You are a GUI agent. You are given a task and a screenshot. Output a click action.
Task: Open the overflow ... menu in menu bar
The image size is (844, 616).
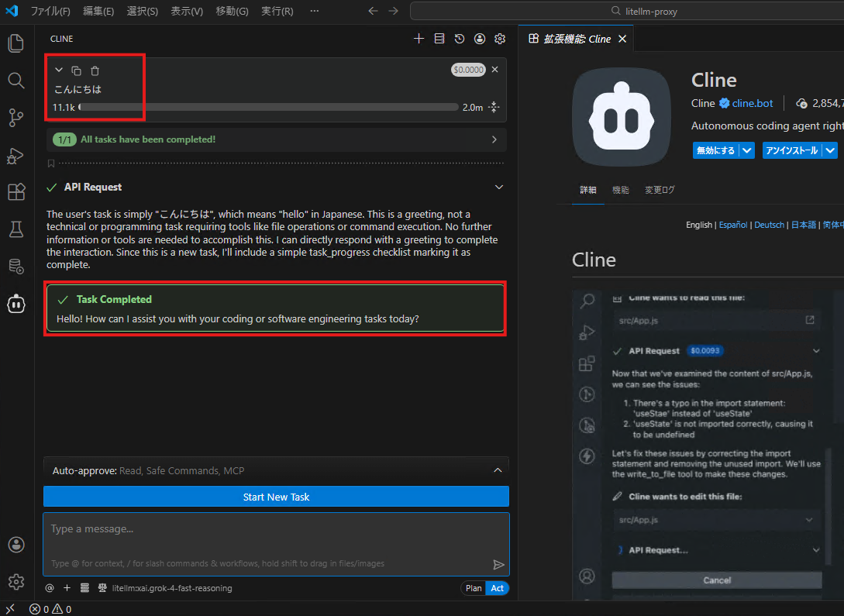[x=315, y=12]
